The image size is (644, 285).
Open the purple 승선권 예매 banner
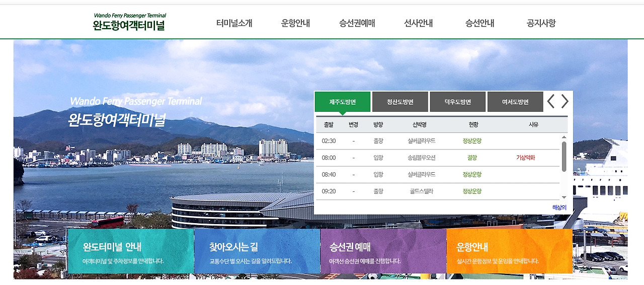pos(383,251)
